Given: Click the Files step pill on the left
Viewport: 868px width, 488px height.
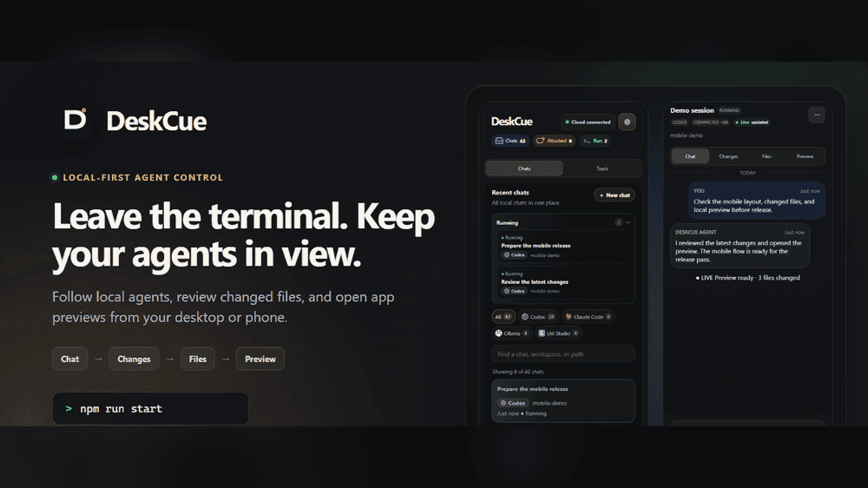Looking at the screenshot, I should point(198,359).
